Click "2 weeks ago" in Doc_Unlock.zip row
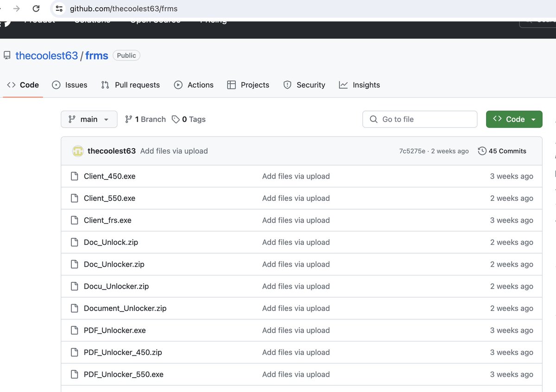The height and width of the screenshot is (392, 556). pos(512,242)
